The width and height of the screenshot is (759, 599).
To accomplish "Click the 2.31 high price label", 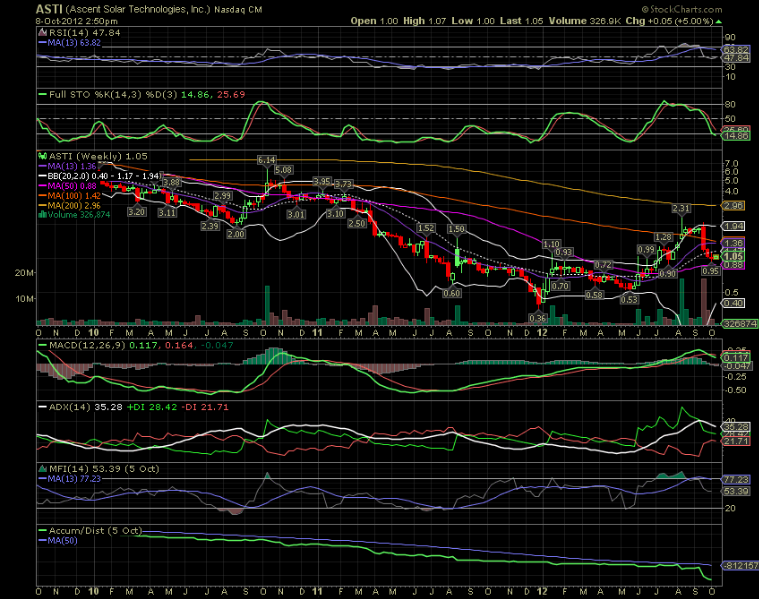I will pos(681,208).
